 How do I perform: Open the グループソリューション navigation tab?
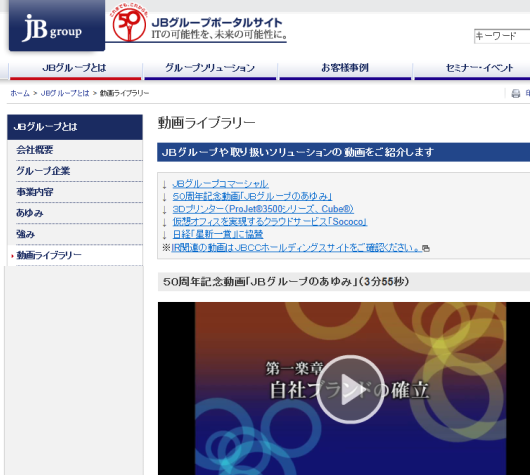tap(210, 70)
